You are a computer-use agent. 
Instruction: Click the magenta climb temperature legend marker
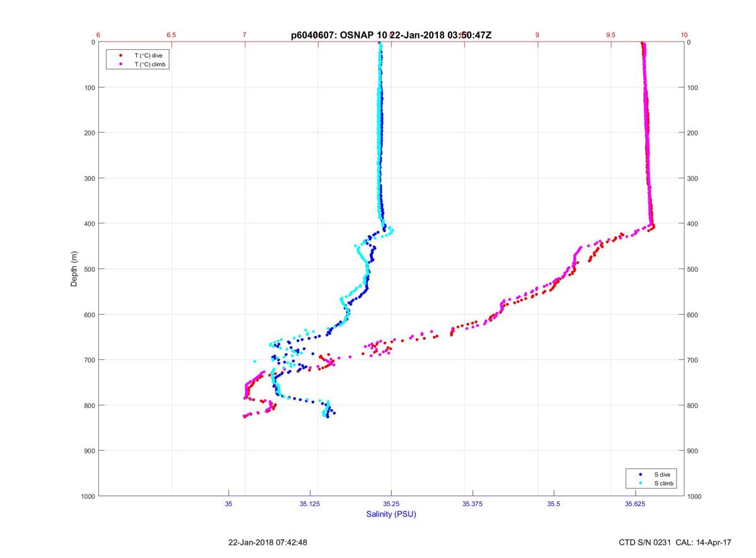coord(120,64)
